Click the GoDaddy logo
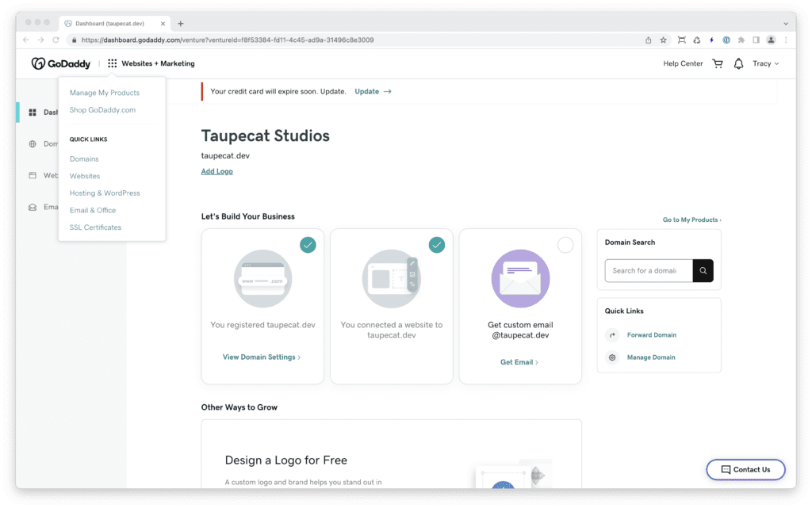The image size is (812, 508). coord(60,63)
